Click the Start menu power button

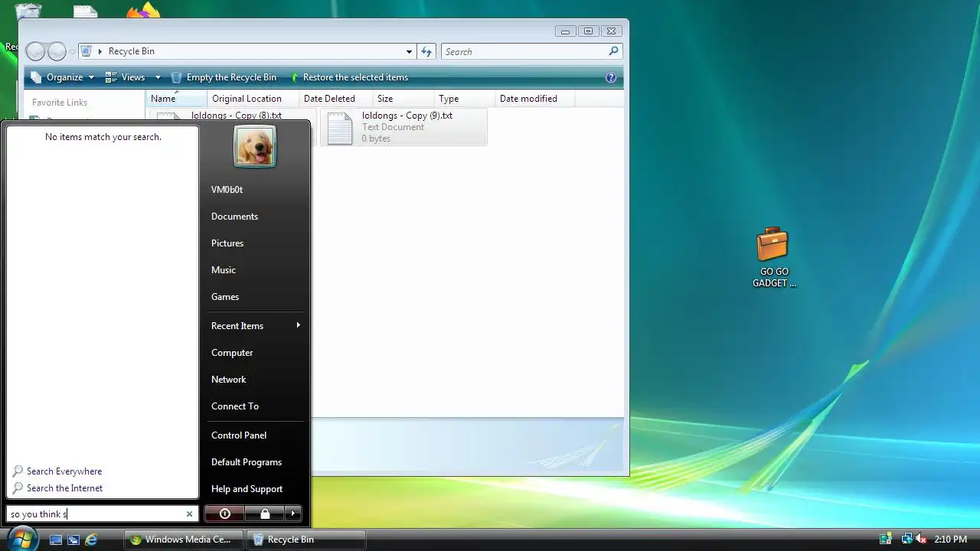(x=224, y=514)
